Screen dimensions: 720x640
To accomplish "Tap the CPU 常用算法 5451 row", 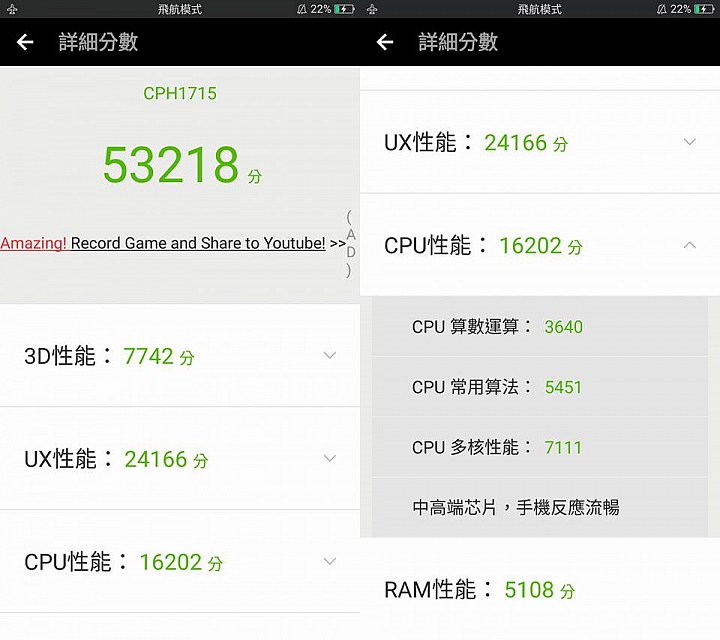I will 540,387.
